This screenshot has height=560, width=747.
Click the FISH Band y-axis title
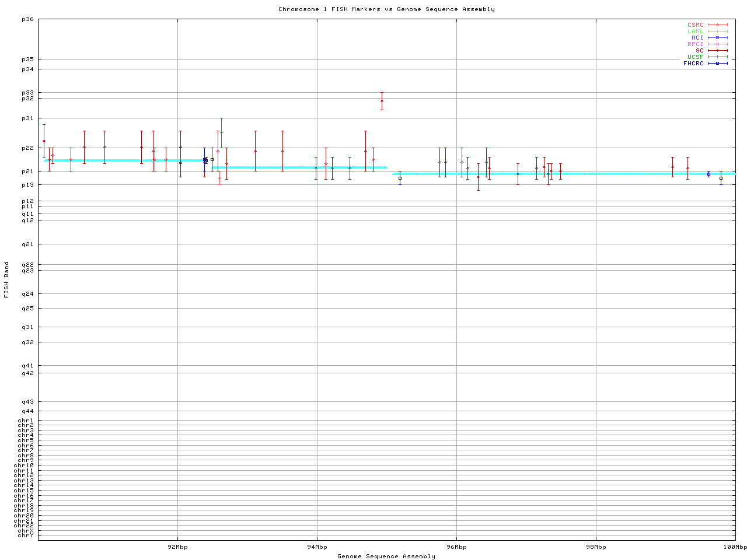tap(6, 279)
